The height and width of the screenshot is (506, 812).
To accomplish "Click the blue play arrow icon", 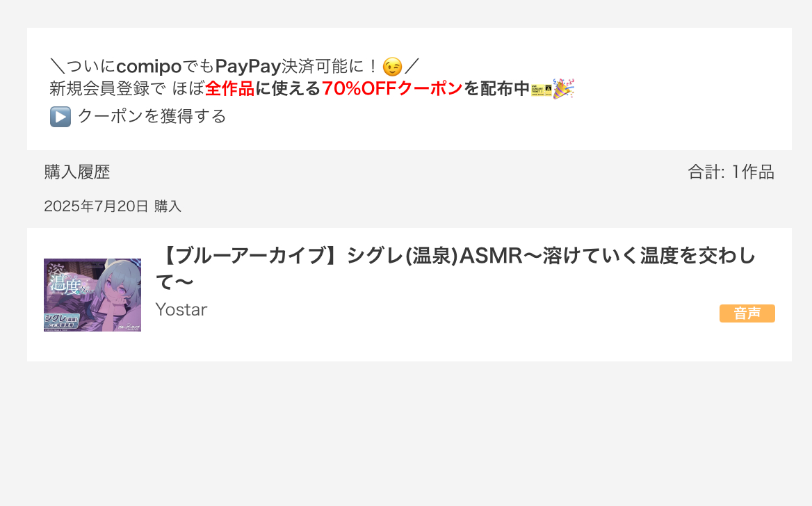I will coord(60,117).
